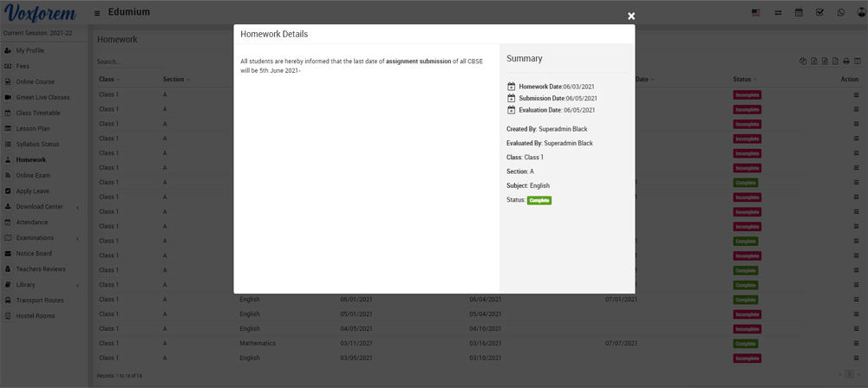
Task: Open the US flag language selector
Action: point(755,13)
